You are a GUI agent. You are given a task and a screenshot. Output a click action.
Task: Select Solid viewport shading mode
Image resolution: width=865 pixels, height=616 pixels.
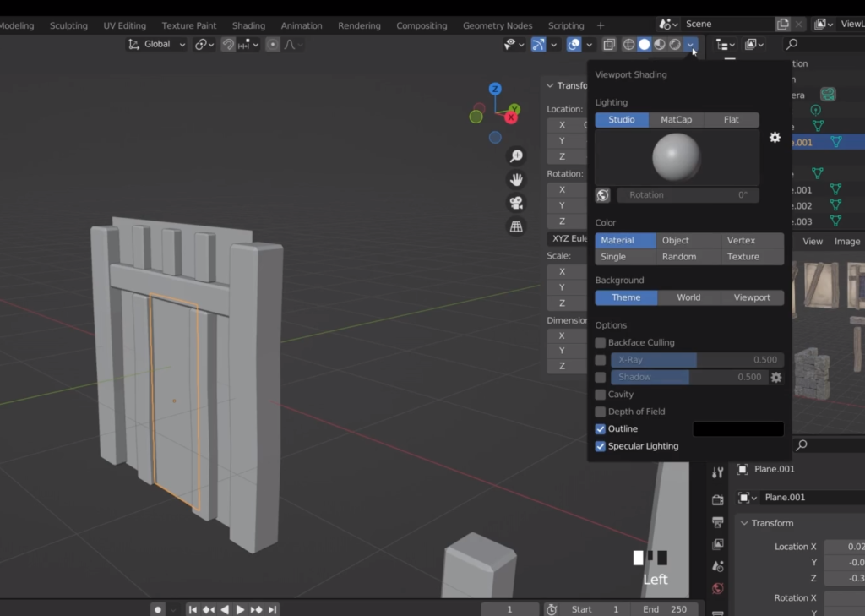(644, 45)
